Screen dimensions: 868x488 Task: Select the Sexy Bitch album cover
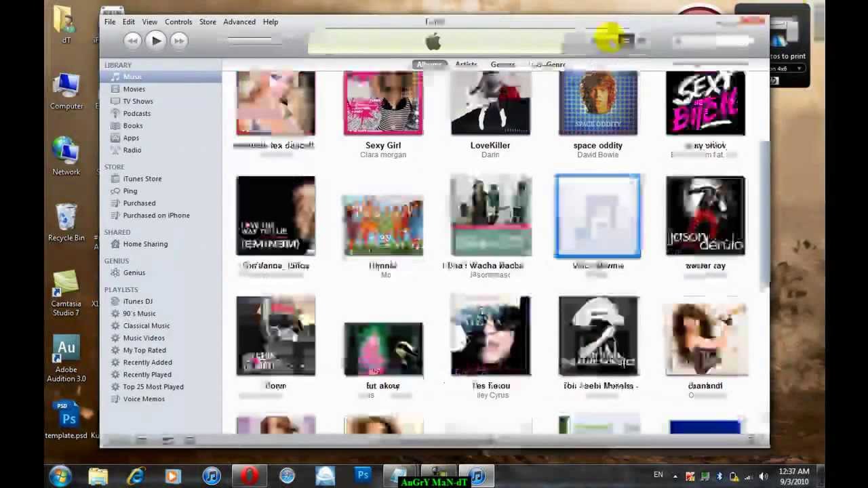click(x=705, y=103)
